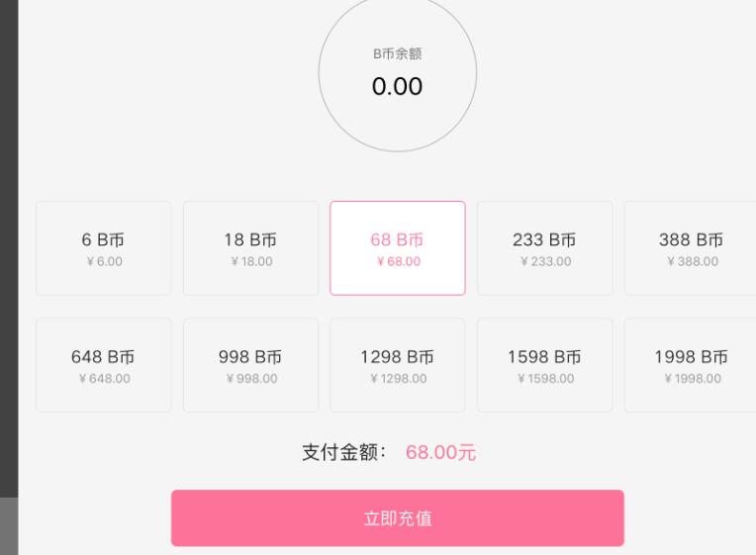Pick the 1298 B币 recharge option

point(397,365)
